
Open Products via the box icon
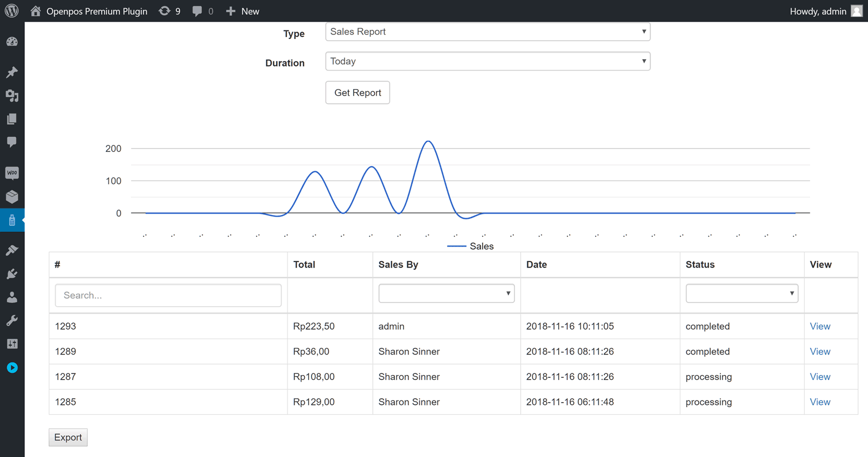coord(12,196)
